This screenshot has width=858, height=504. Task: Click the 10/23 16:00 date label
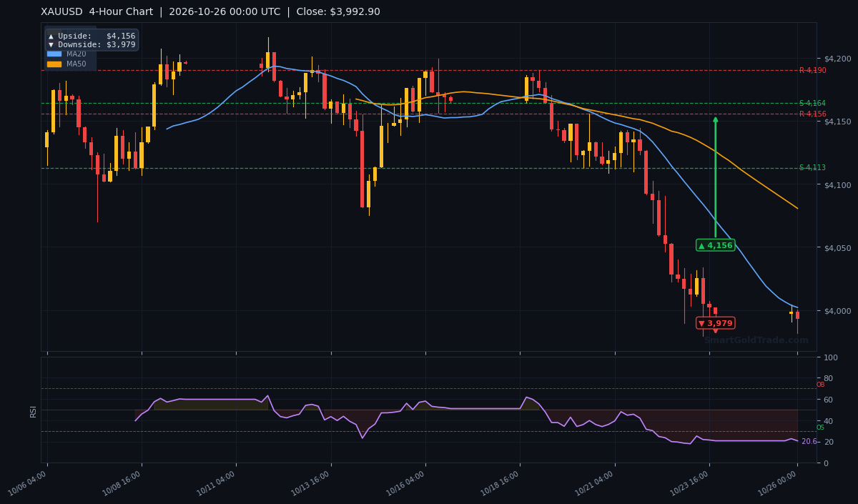pyautogui.click(x=689, y=483)
